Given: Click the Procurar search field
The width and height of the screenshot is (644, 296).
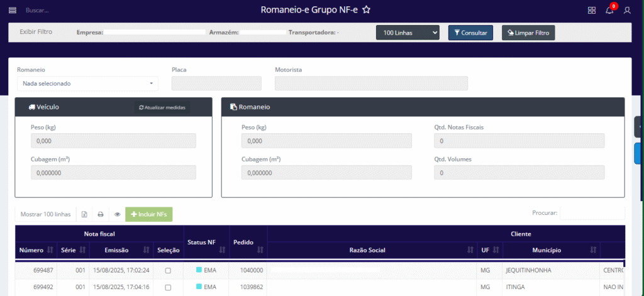Looking at the screenshot, I should (x=592, y=213).
